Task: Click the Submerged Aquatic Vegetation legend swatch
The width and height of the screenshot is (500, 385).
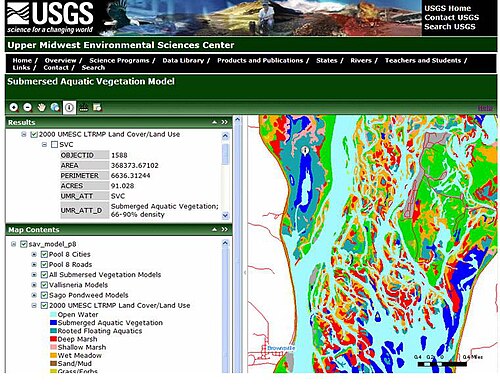Action: pos(53,323)
